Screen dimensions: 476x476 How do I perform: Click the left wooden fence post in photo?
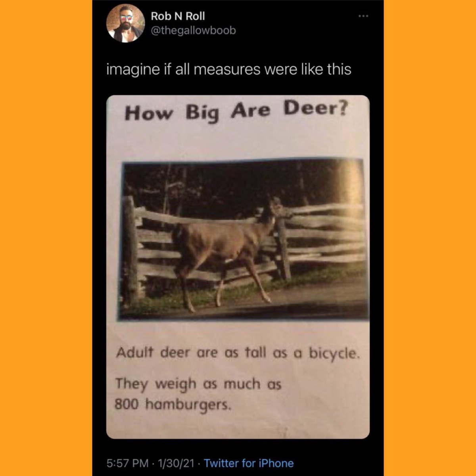130,250
